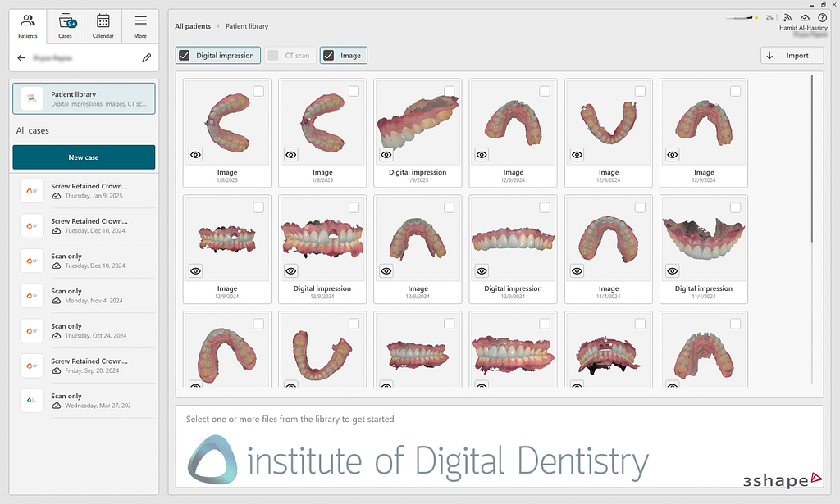Open Help via the question mark icon
The width and height of the screenshot is (840, 504).
coord(822,17)
